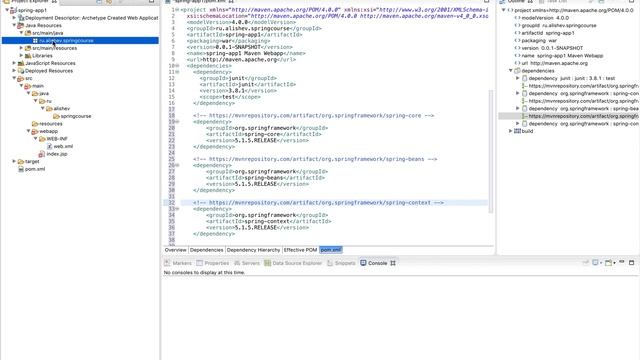The width and height of the screenshot is (640, 360).
Task: Maximize the Console panel
Action: click(631, 262)
